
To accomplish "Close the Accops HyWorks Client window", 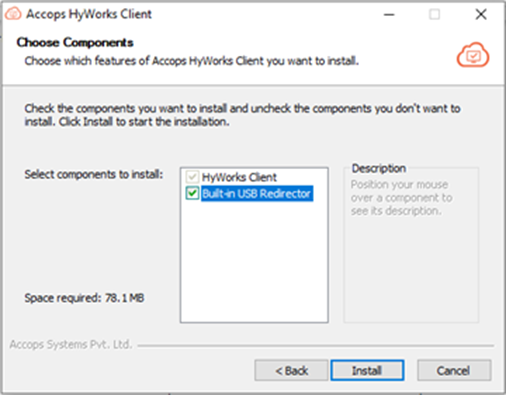I will [481, 14].
